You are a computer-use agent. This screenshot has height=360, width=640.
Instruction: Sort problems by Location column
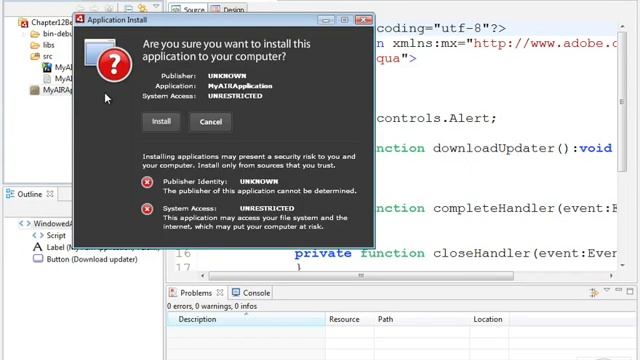pos(489,319)
